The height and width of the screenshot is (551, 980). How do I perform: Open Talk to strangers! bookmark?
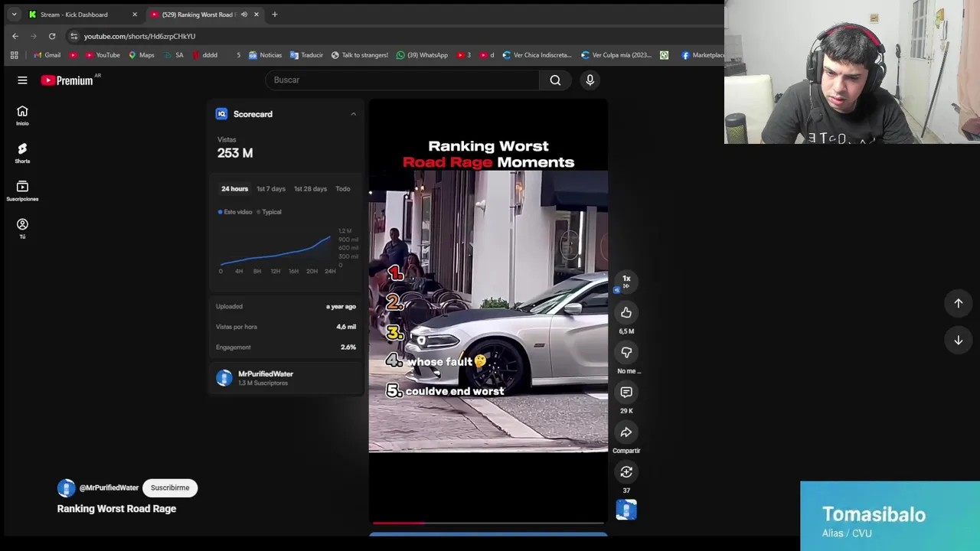360,55
